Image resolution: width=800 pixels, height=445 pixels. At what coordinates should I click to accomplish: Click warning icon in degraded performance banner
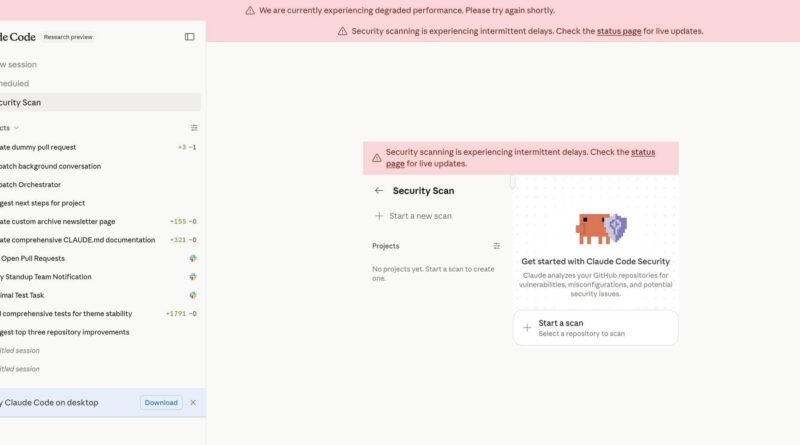[x=250, y=11]
